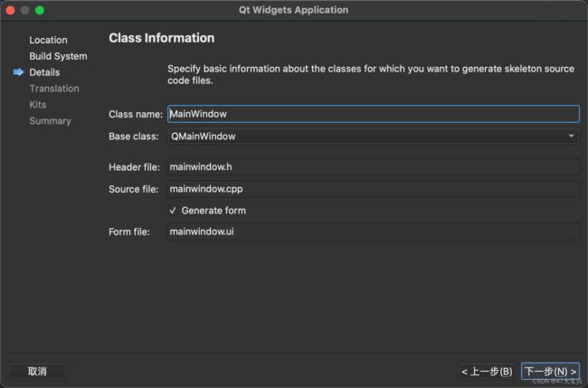The image size is (588, 388).
Task: Open the Base class dropdown
Action: click(x=374, y=136)
